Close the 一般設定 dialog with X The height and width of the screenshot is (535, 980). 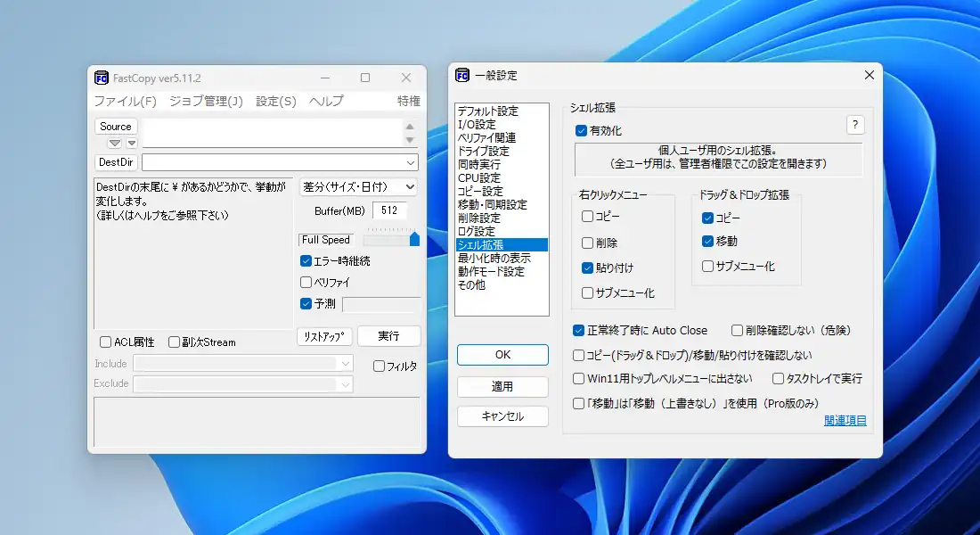coord(869,75)
